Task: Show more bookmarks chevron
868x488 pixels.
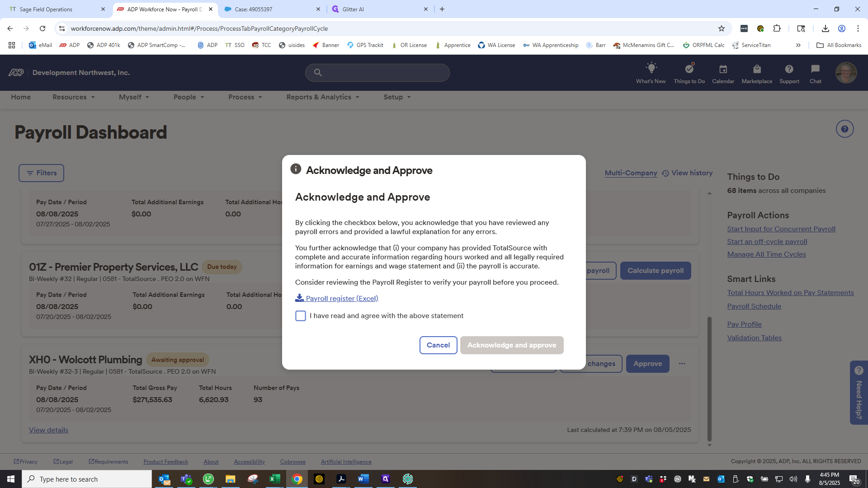Action: (798, 45)
